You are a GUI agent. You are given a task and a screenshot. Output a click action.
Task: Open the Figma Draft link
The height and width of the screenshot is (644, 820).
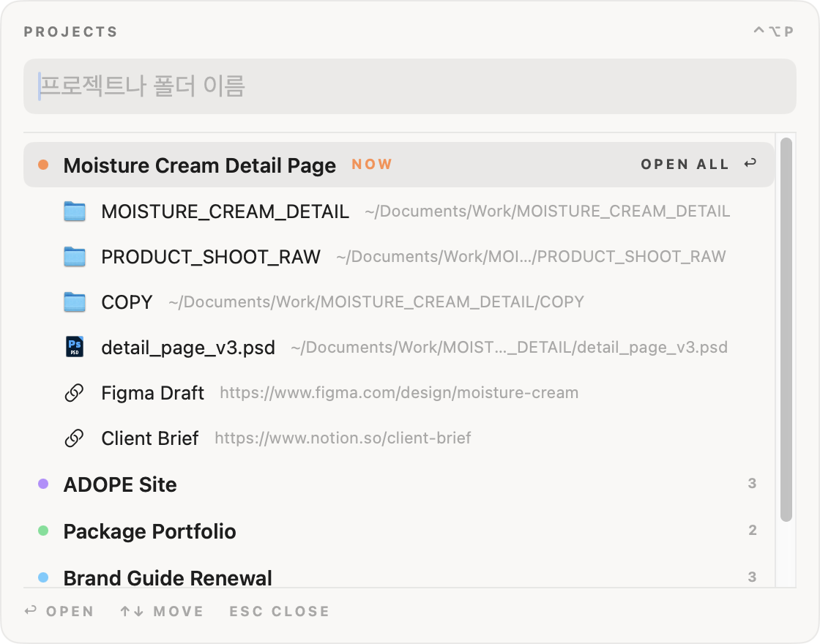click(x=398, y=393)
